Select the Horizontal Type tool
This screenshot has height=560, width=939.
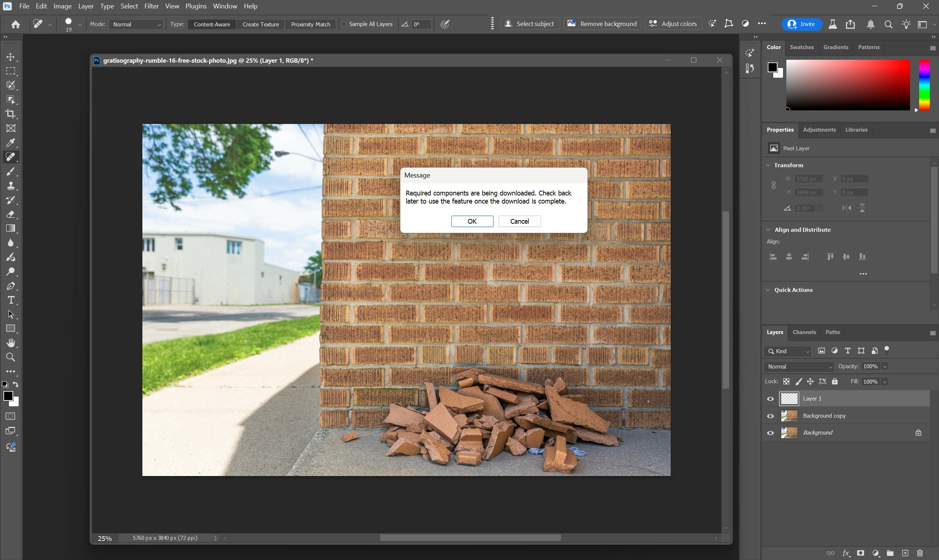[11, 300]
